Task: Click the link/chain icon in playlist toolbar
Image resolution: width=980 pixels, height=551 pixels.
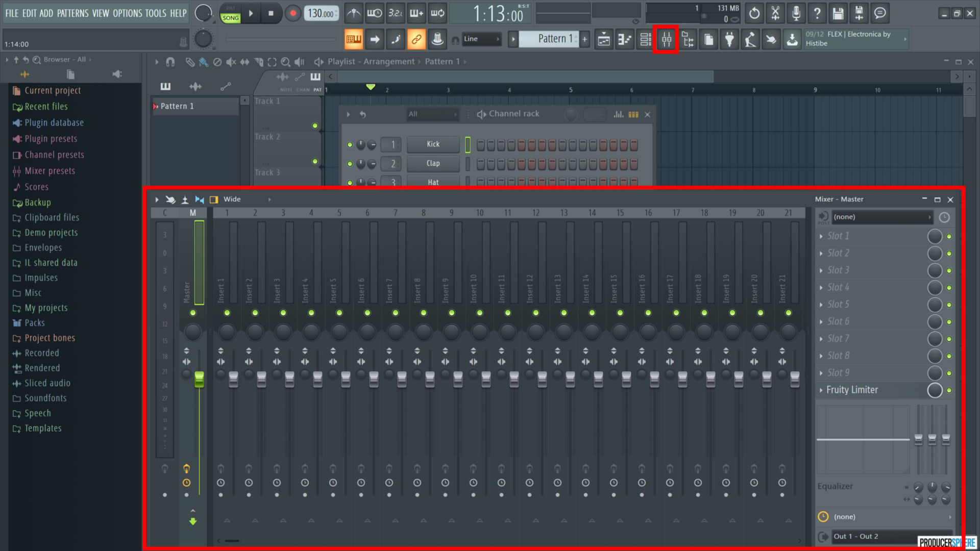Action: pos(416,39)
